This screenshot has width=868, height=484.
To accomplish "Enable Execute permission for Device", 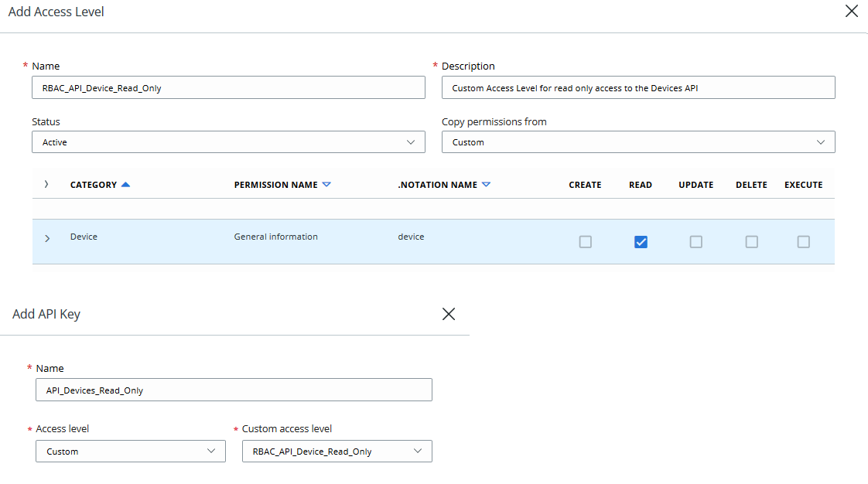I will pos(804,242).
